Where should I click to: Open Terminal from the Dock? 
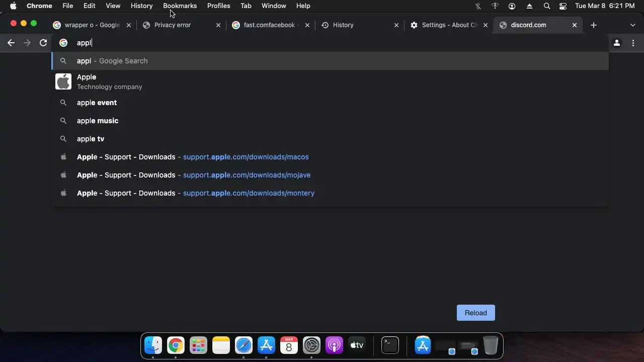click(390, 345)
